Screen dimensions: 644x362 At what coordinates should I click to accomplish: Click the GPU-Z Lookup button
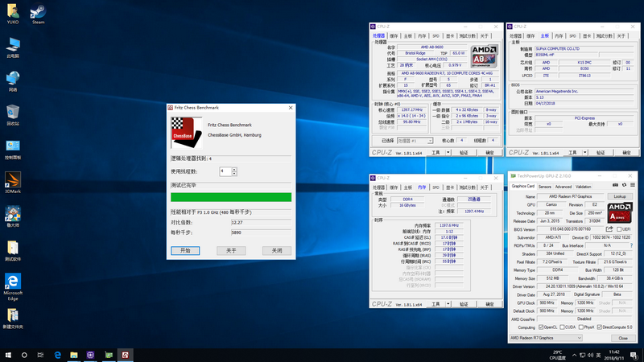coord(620,196)
